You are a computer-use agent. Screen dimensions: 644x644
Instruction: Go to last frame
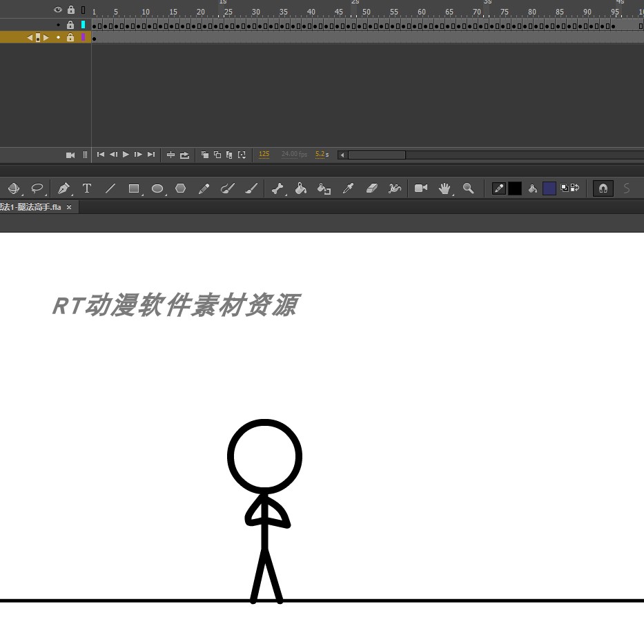(x=151, y=155)
